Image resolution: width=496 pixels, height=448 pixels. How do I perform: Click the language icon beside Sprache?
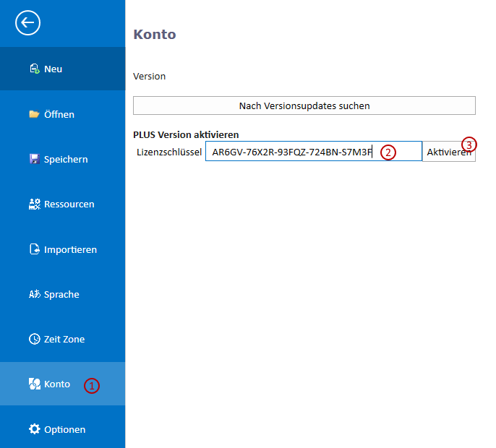point(34,294)
